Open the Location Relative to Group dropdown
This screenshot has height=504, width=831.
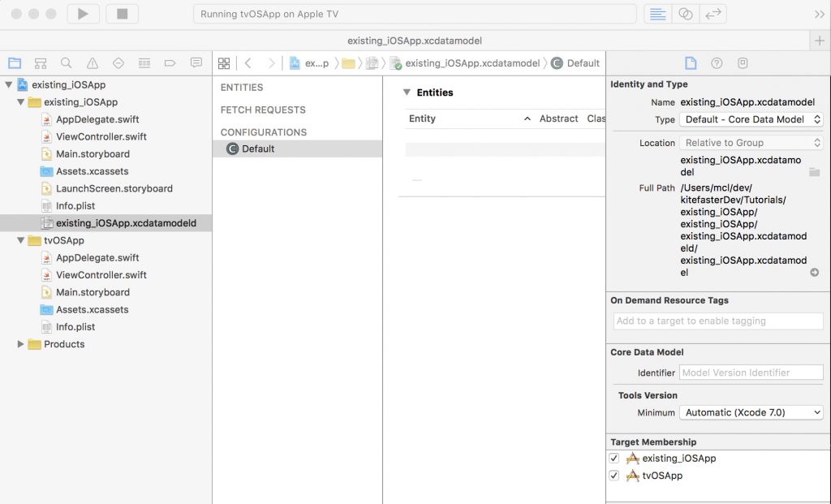coord(751,143)
